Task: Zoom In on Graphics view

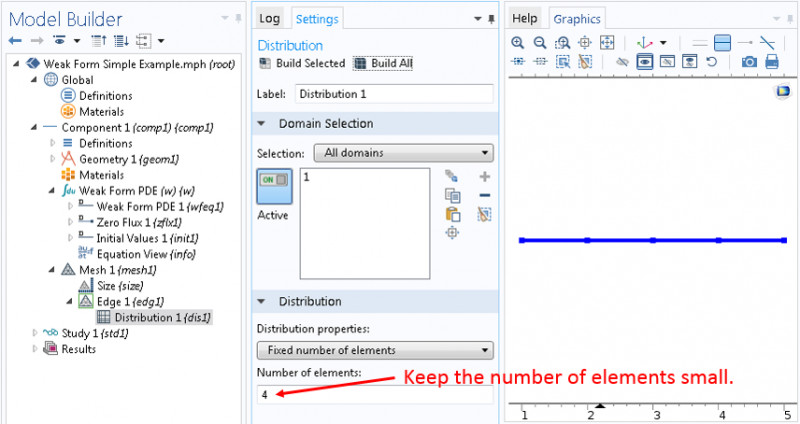Action: (517, 43)
